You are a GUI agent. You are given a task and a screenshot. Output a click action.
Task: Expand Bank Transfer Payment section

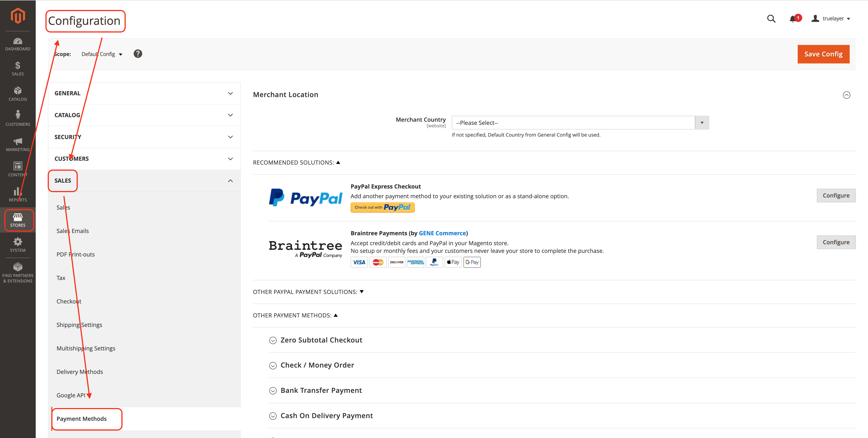(x=321, y=391)
